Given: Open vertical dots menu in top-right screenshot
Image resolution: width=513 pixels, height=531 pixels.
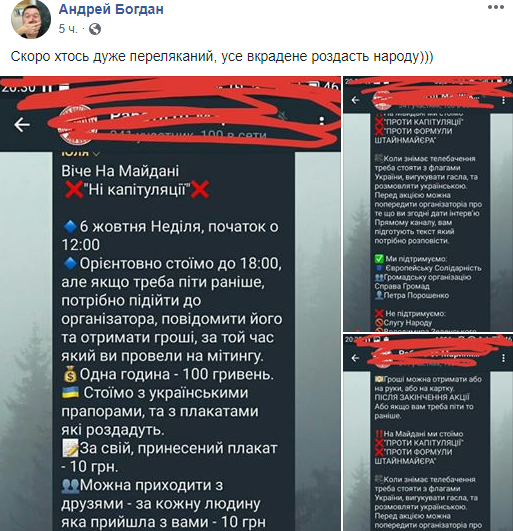Looking at the screenshot, I should pyautogui.click(x=504, y=100).
